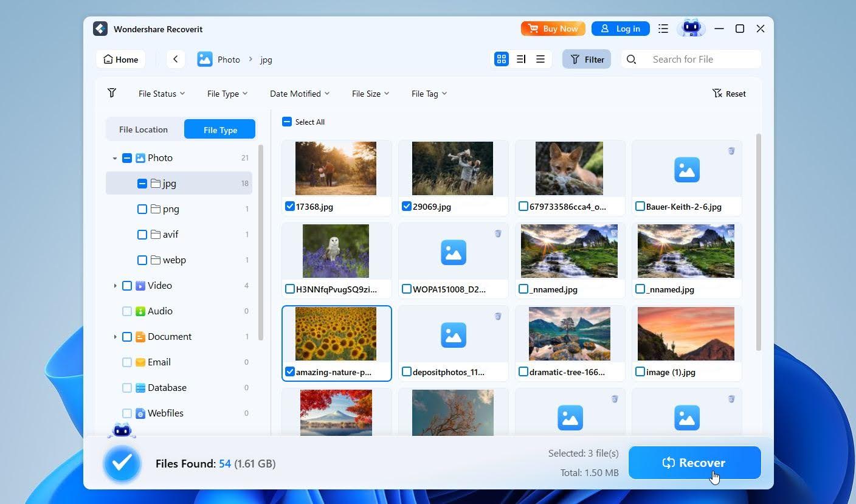Click the Audio category icon
This screenshot has width=856, height=504.
click(x=140, y=311)
